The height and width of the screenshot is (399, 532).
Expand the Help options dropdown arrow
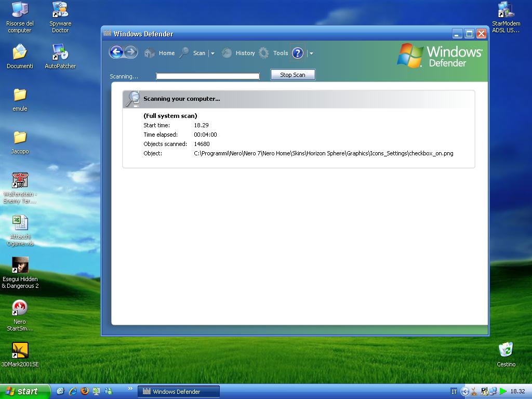[311, 54]
